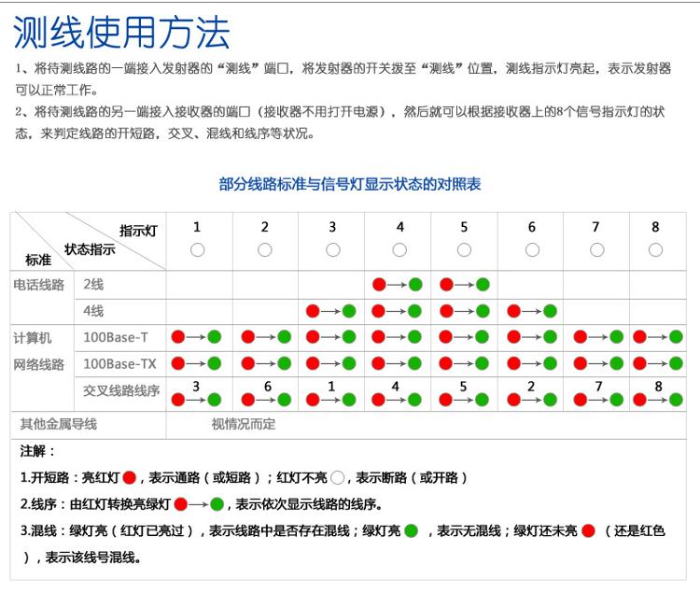
Task: Click column header number 8
Action: point(655,227)
